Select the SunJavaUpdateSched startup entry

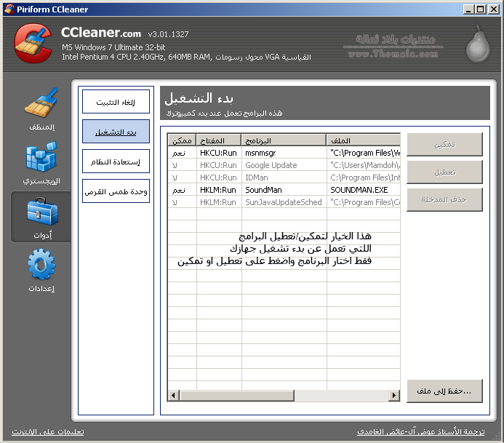pyautogui.click(x=284, y=202)
